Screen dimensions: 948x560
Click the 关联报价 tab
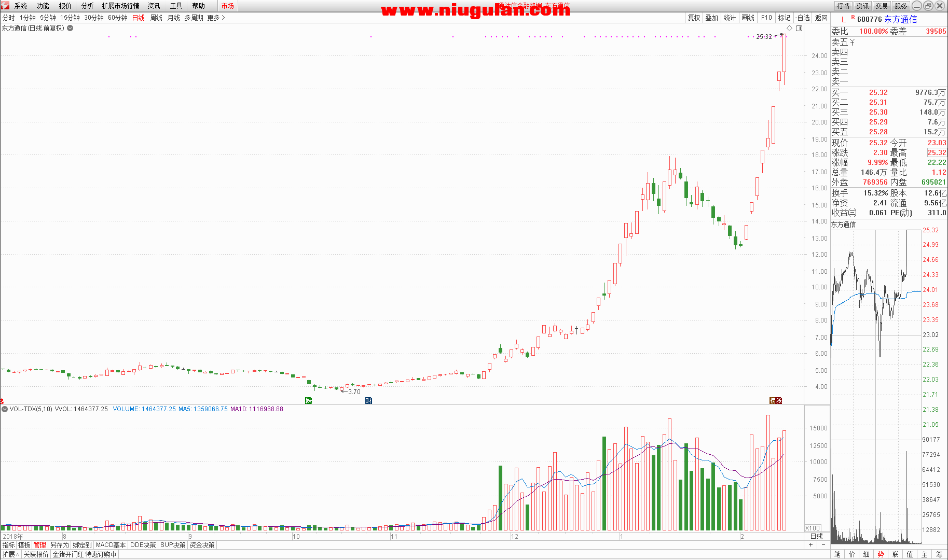click(36, 554)
